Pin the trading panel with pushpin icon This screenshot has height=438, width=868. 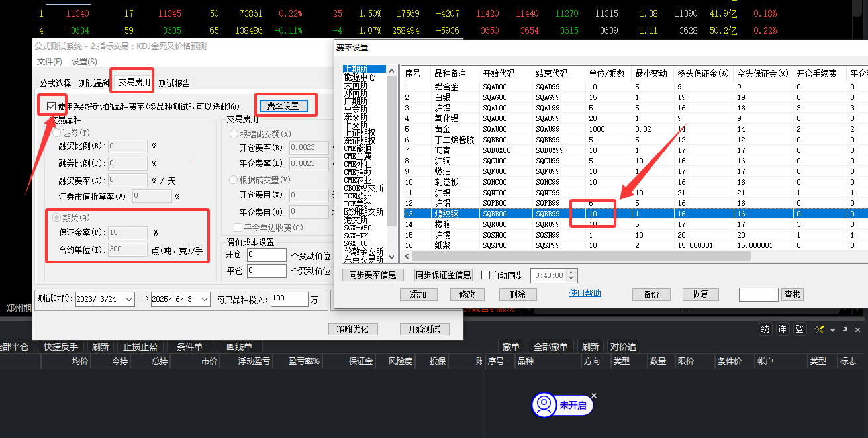click(845, 329)
